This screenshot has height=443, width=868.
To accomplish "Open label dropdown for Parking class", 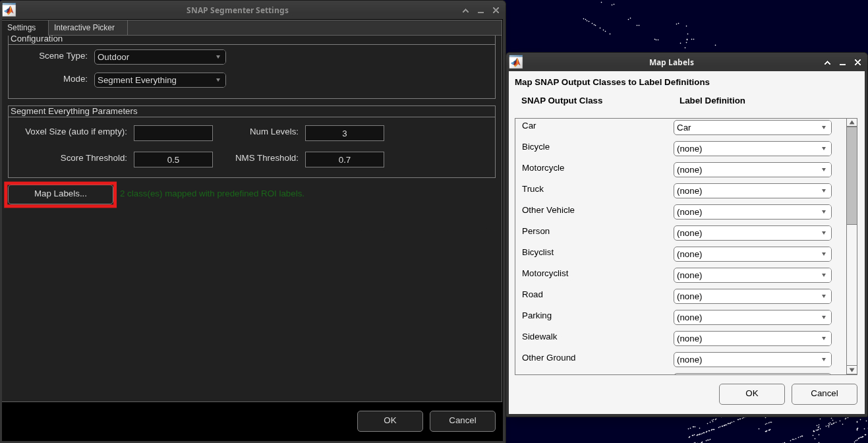I will click(753, 318).
